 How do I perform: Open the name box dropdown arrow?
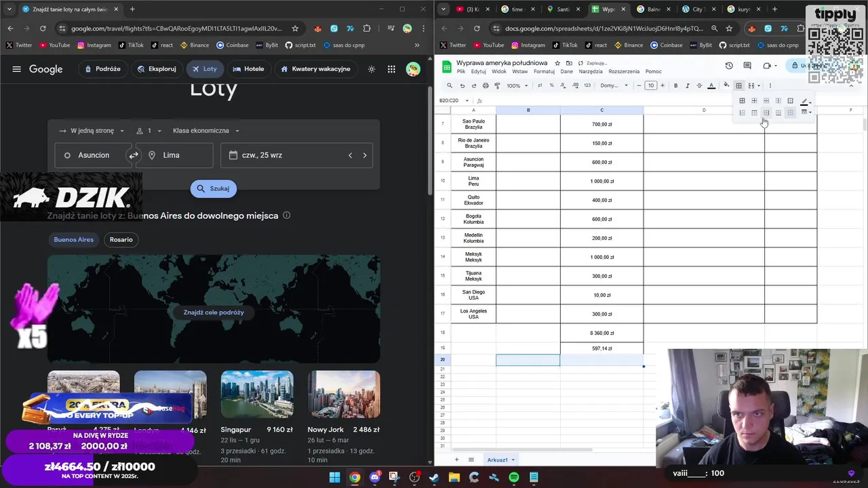coord(467,100)
